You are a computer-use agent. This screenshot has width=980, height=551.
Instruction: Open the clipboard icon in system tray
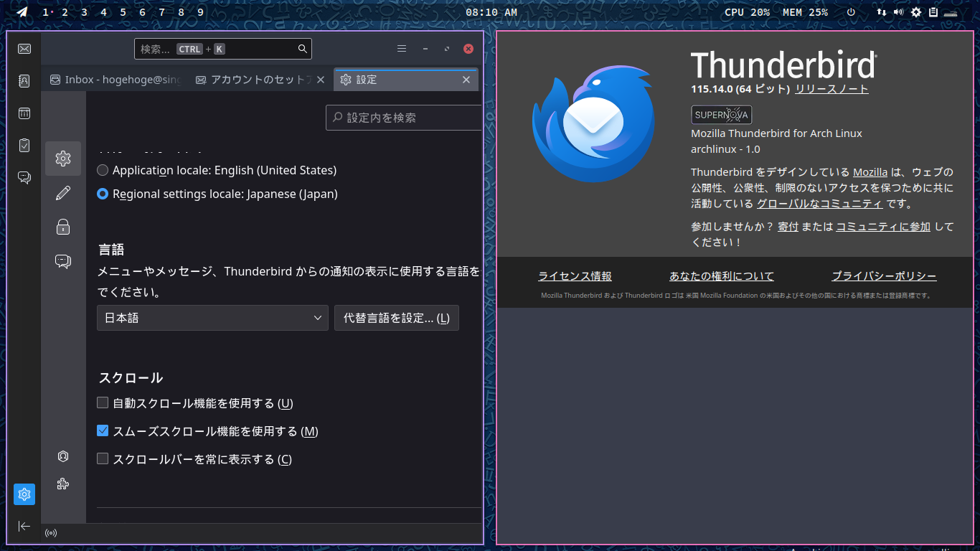tap(933, 12)
